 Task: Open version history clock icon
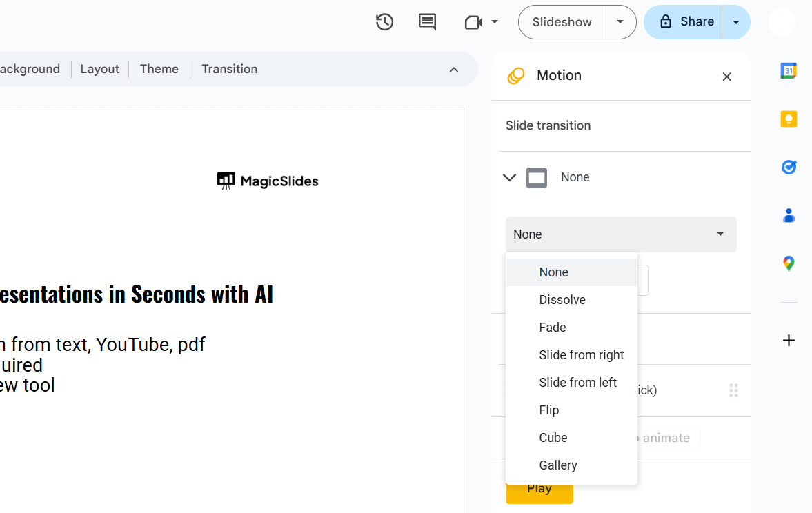384,22
